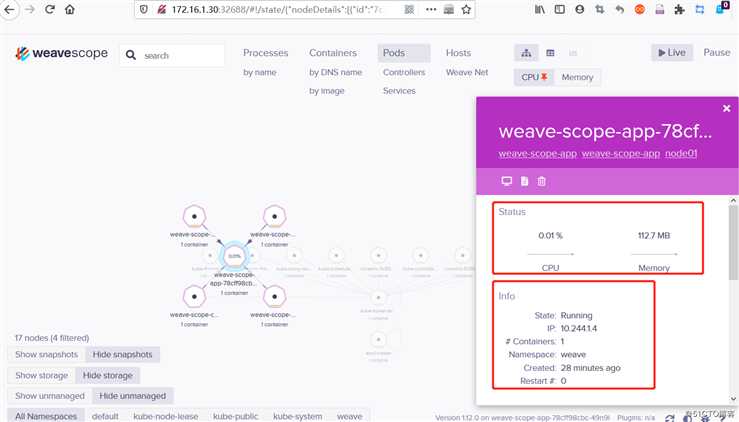Click the Weave Scope logo
The width and height of the screenshot is (739, 422).
point(61,53)
